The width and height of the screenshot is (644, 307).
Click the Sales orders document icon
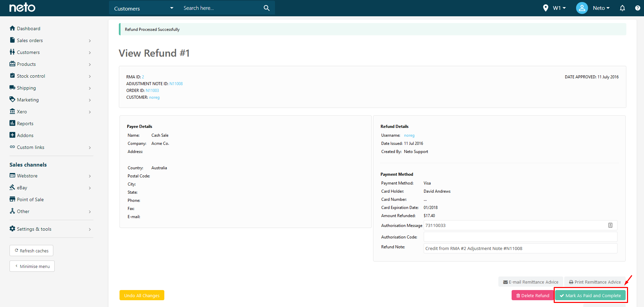point(13,40)
